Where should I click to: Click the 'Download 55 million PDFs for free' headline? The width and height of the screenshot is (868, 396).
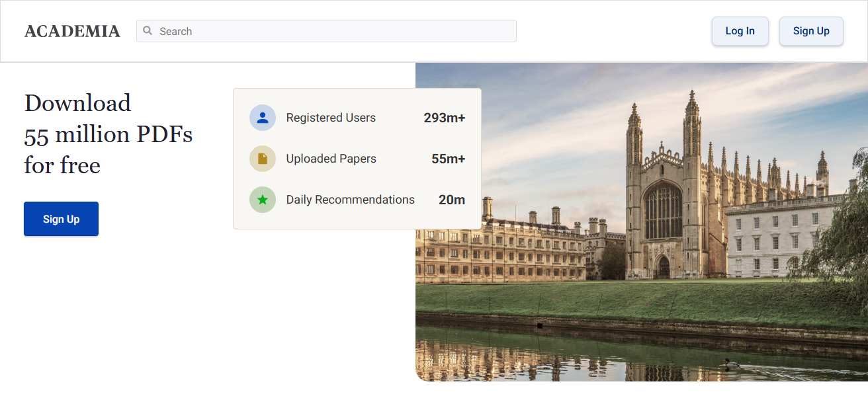coord(108,134)
